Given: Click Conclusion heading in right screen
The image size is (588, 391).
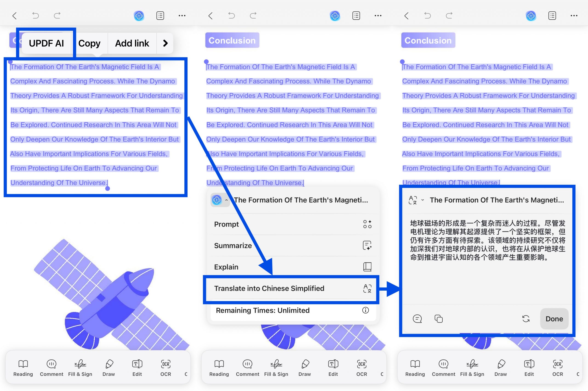Looking at the screenshot, I should pos(428,40).
